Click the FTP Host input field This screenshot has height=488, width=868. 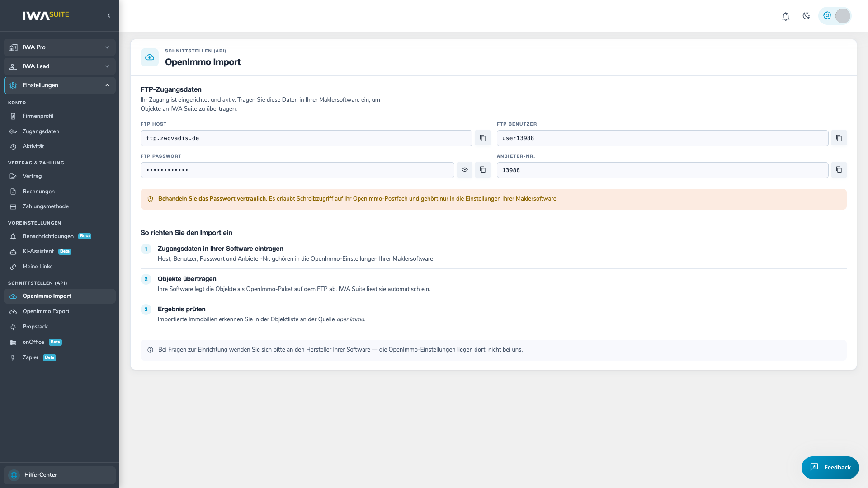tap(306, 138)
